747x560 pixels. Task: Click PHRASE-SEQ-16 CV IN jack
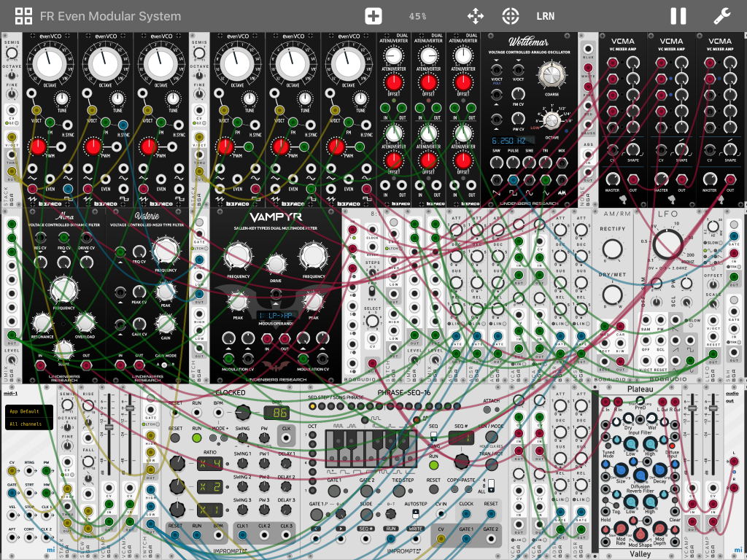point(441,514)
